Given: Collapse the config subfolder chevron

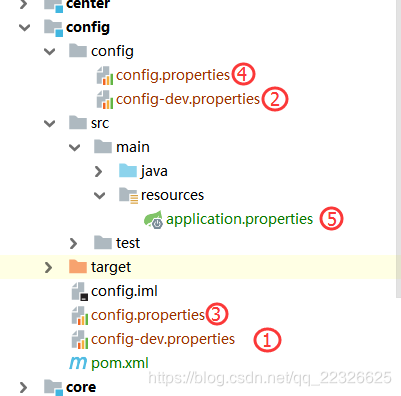Looking at the screenshot, I should pos(50,51).
